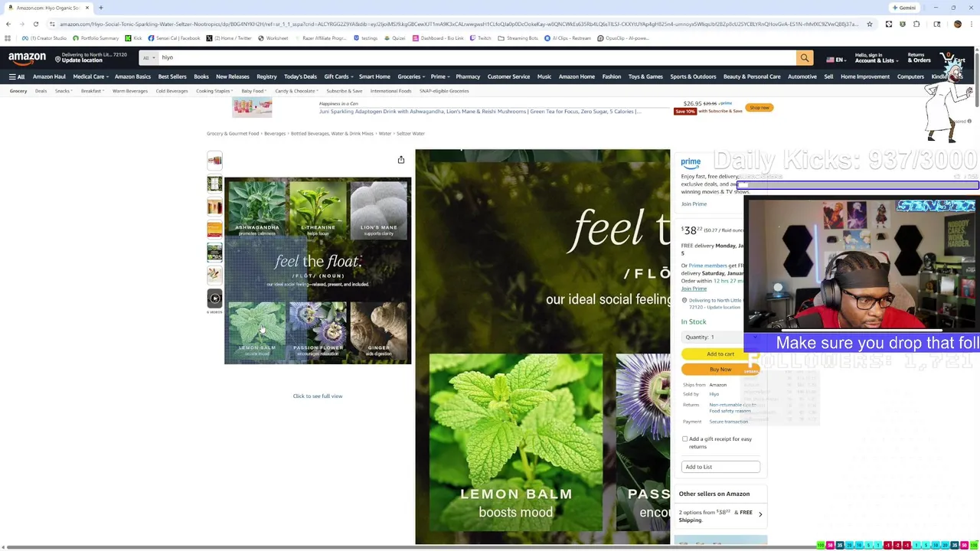Open Kick bookmark
The image size is (980, 551).
[134, 38]
